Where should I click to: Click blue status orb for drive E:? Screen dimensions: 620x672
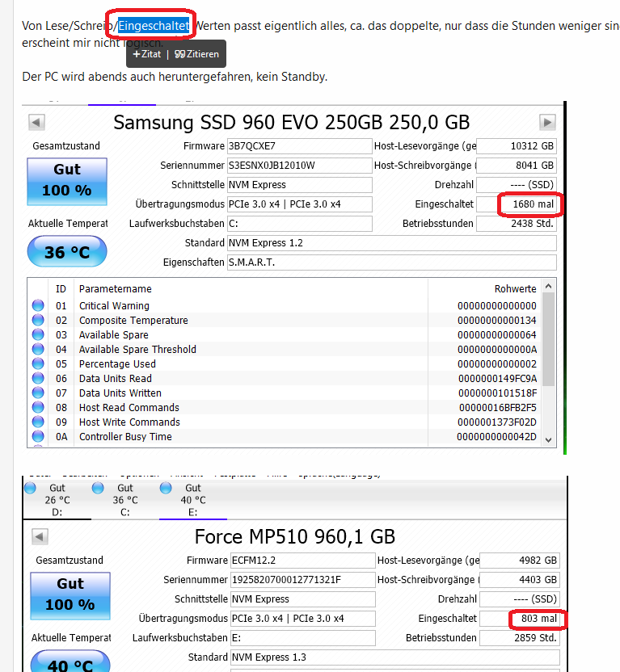pos(166,488)
